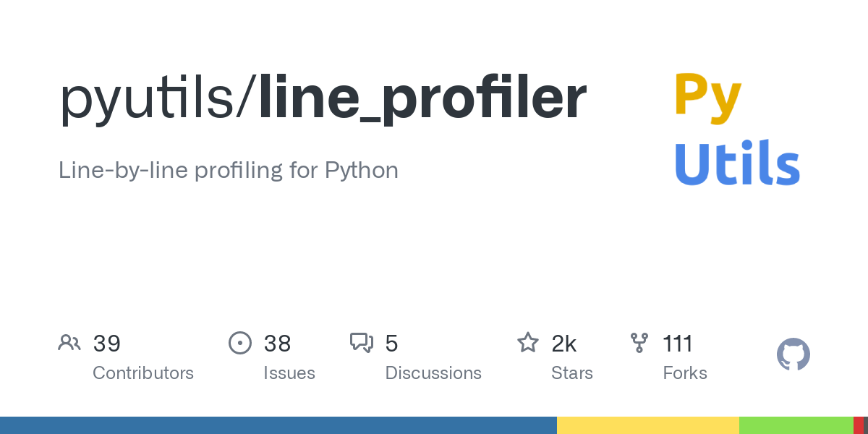Click the star icon

(527, 343)
